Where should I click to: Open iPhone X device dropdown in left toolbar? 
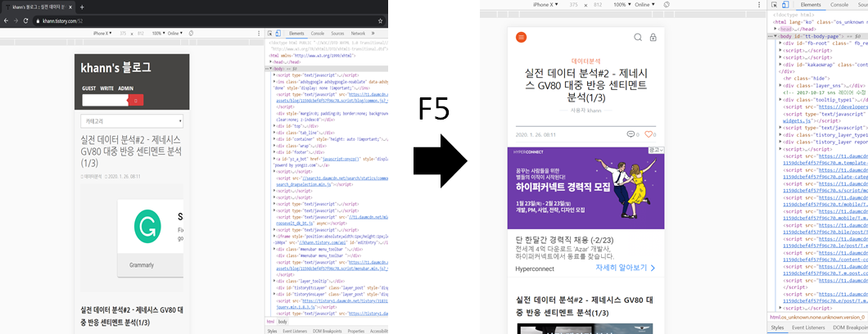click(x=102, y=34)
